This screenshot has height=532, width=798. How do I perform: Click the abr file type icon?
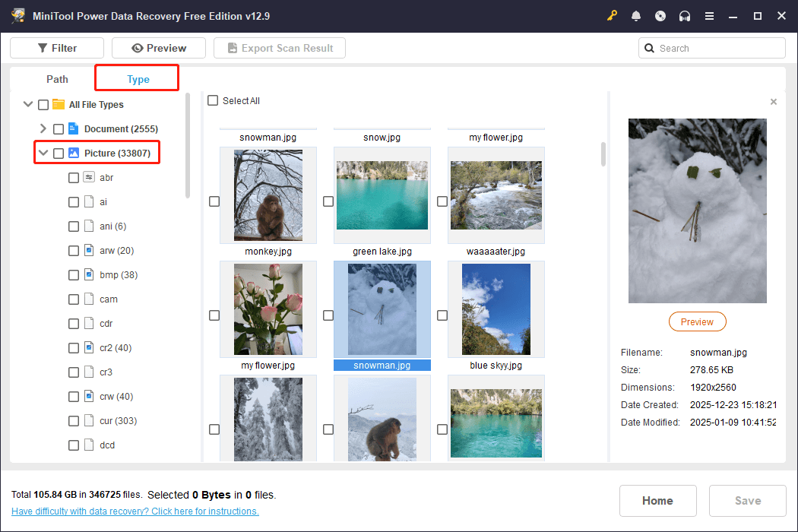coord(89,177)
